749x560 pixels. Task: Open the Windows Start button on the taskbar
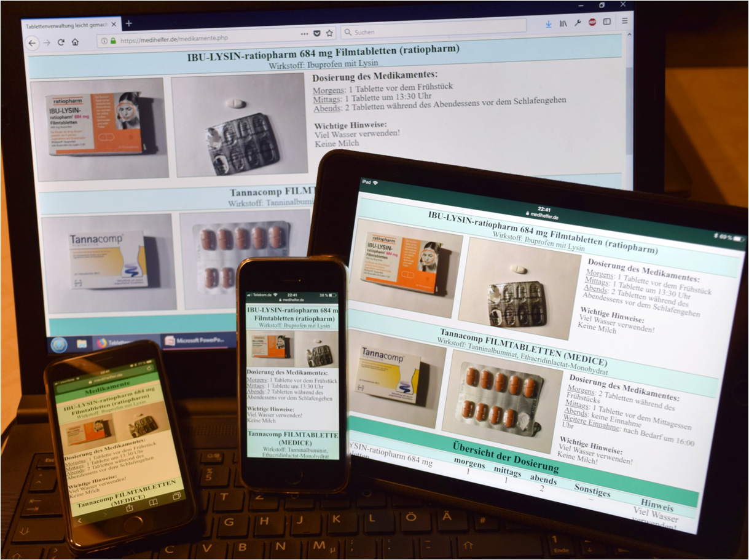click(58, 345)
